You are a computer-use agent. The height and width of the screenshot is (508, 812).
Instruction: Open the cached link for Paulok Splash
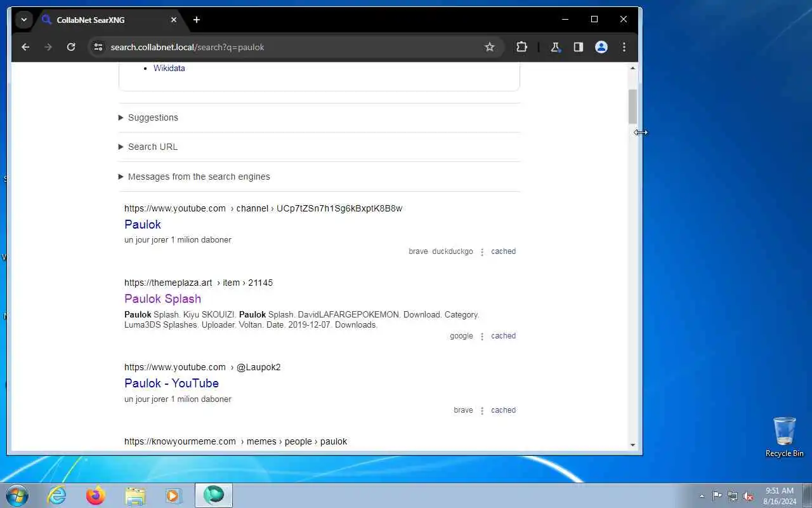pyautogui.click(x=503, y=336)
